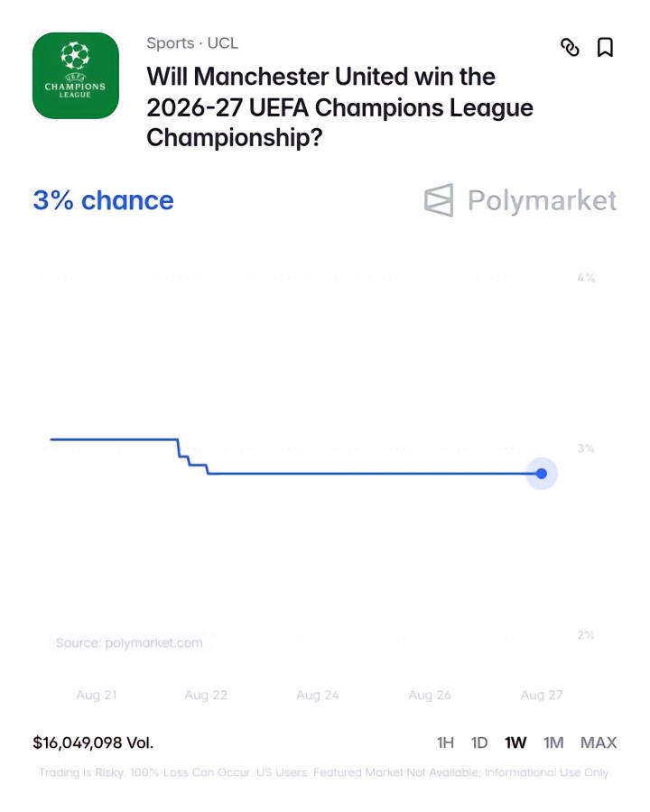Select the 1W time range
650x812 pixels.
coord(515,743)
